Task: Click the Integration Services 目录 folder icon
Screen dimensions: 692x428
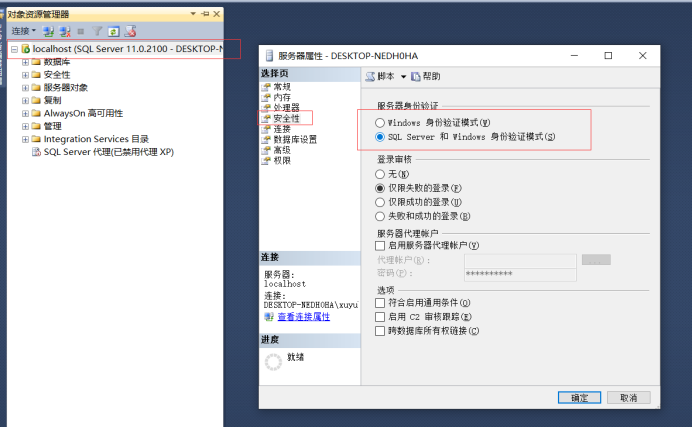Action: (x=36, y=139)
